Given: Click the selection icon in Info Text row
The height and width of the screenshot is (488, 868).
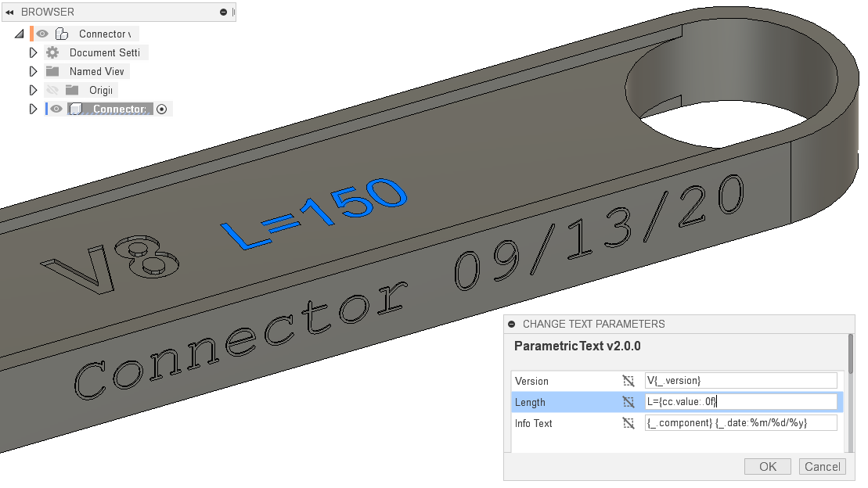Looking at the screenshot, I should click(x=628, y=423).
